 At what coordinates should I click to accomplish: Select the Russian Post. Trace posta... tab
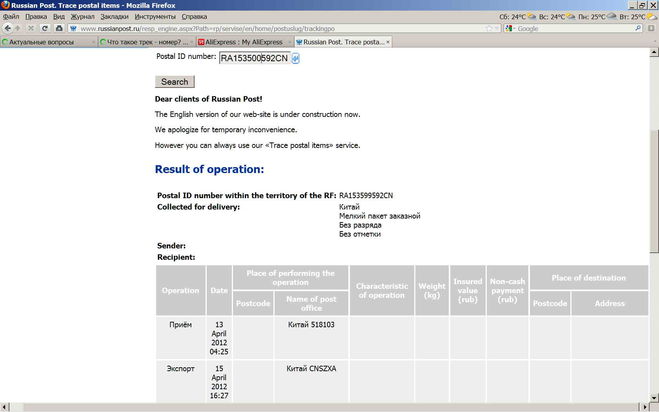click(x=343, y=42)
